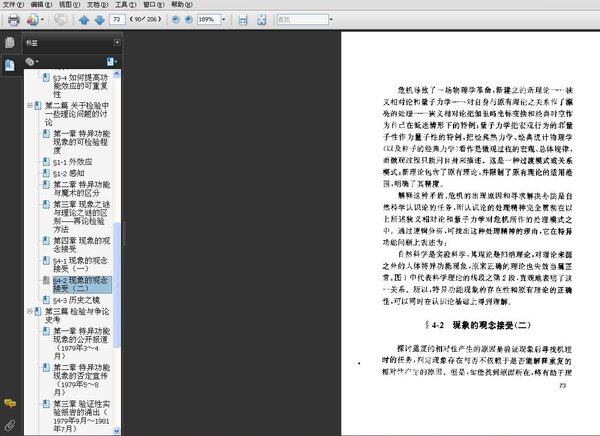The height and width of the screenshot is (436, 600).
Task: Select bookmark 第四章 现象的观念接受
Action: (82, 245)
